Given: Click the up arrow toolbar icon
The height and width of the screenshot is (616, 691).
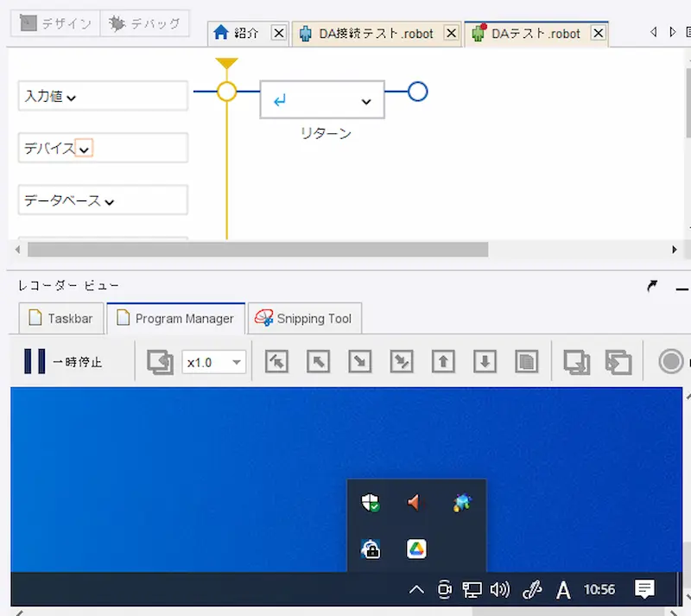Looking at the screenshot, I should (443, 362).
